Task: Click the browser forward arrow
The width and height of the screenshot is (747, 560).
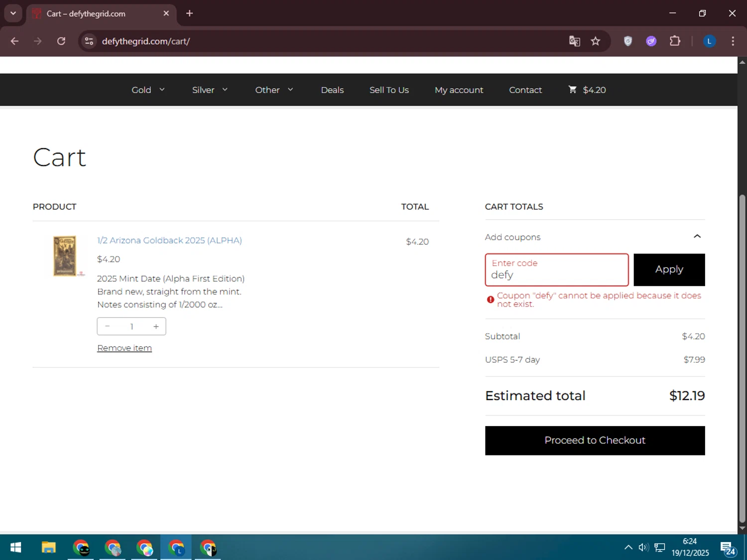Action: (x=38, y=41)
